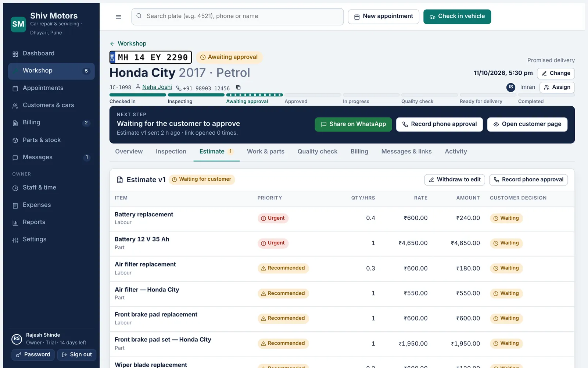588x368 pixels.
Task: Open the Quality check tab
Action: pos(318,152)
